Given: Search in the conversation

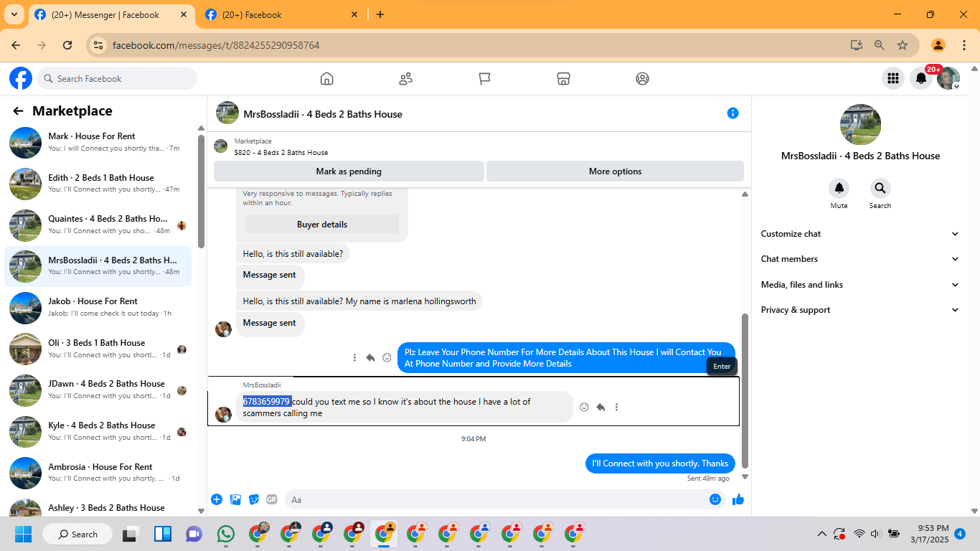Looking at the screenshot, I should click(880, 189).
